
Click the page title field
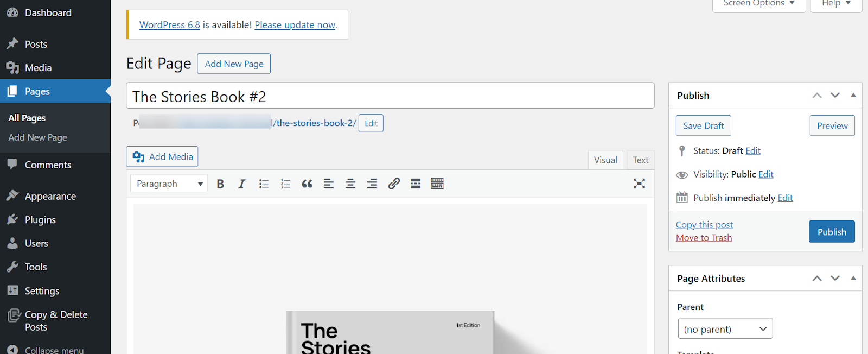pyautogui.click(x=390, y=96)
